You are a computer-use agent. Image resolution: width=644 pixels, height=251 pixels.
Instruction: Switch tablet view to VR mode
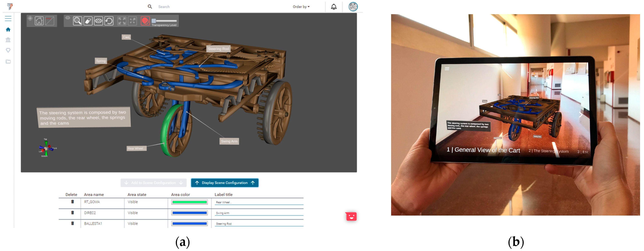581,70
